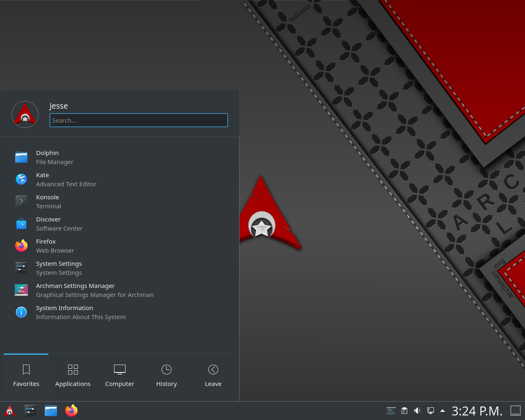This screenshot has height=420, width=525.
Task: Click the Archman application launcher button in taskbar
Action: point(9,411)
